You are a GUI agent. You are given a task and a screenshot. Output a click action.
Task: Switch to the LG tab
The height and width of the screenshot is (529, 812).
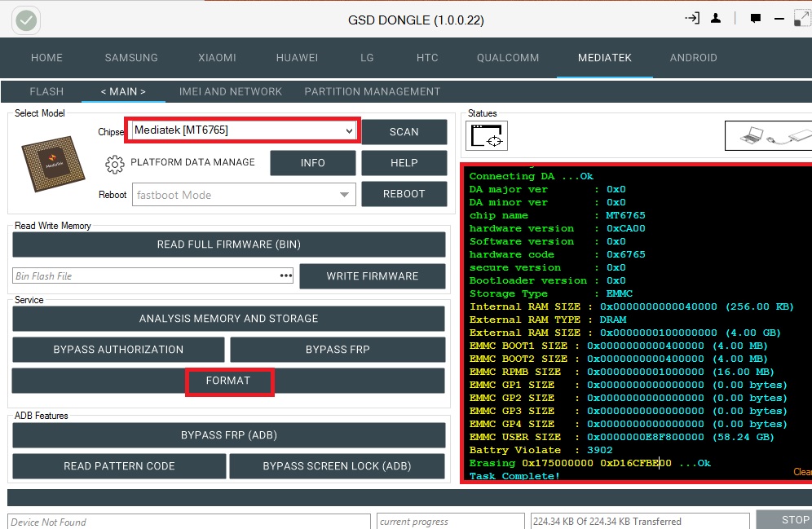click(x=367, y=57)
